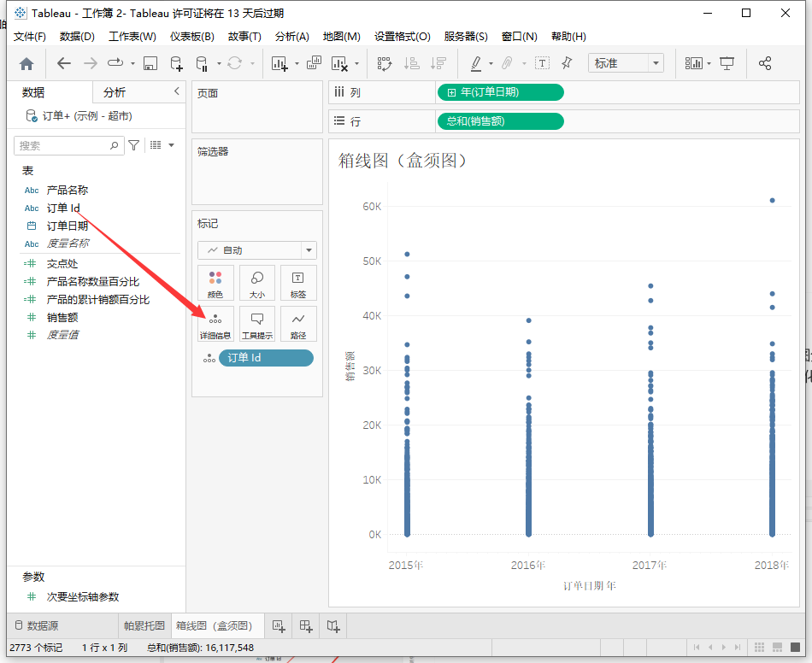Open the Label marks card

(298, 283)
